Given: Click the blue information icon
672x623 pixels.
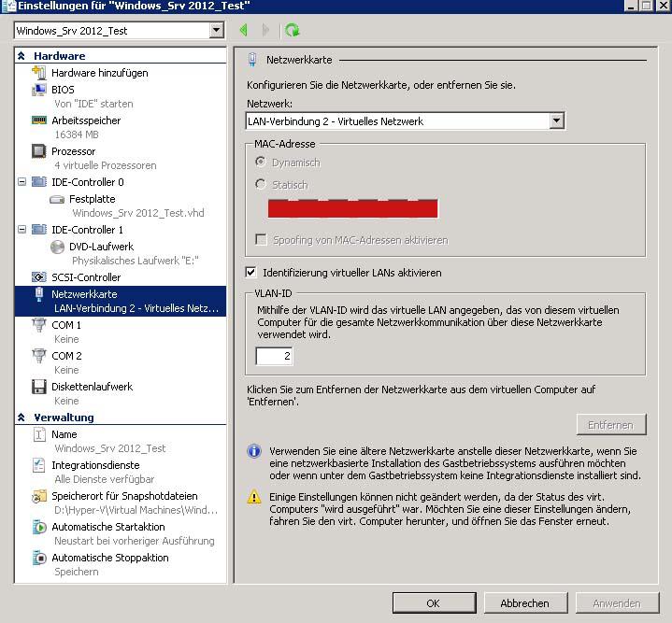Looking at the screenshot, I should 254,451.
